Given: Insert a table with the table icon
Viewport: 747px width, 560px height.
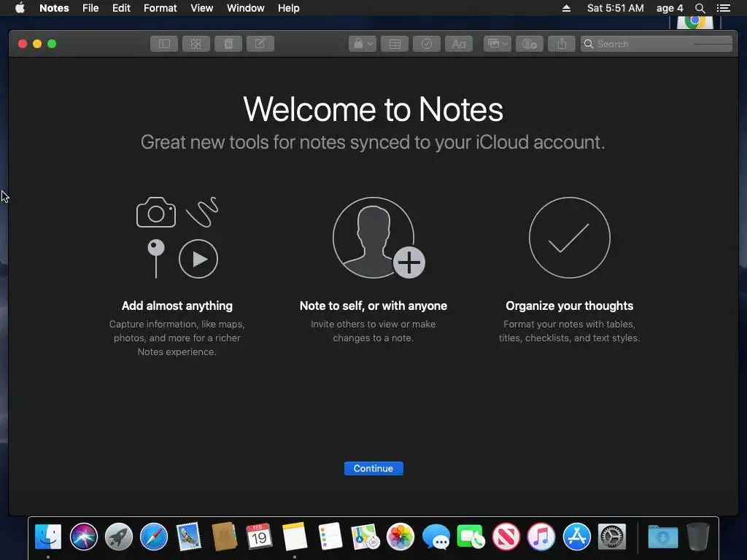Looking at the screenshot, I should [x=395, y=44].
